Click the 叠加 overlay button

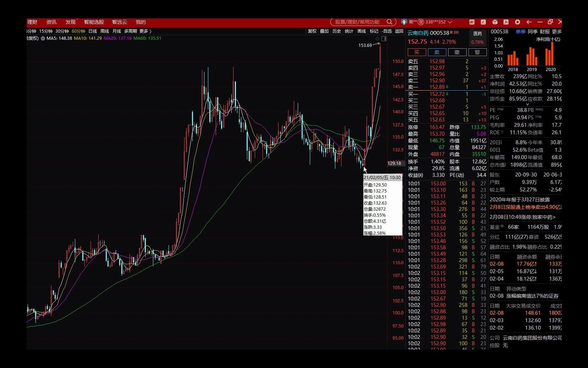click(324, 31)
